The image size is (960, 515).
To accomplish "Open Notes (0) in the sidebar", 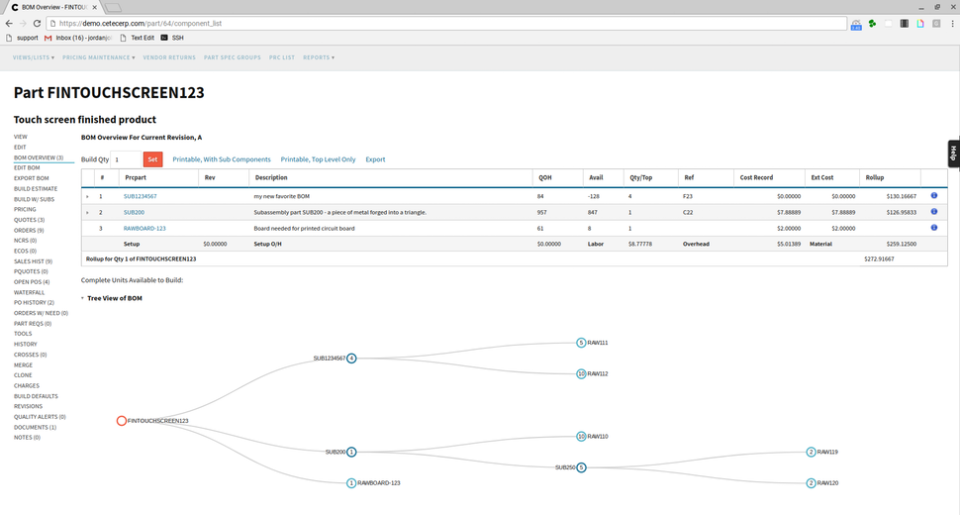I will tap(27, 437).
